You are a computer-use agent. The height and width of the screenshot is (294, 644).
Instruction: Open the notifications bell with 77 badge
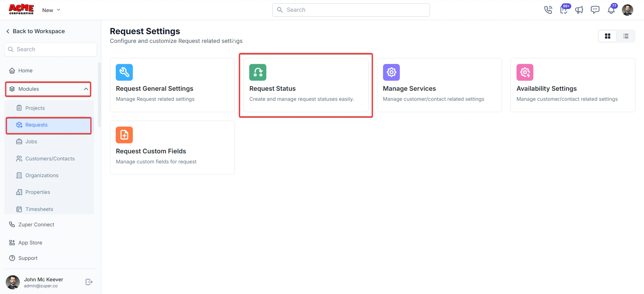coord(611,10)
